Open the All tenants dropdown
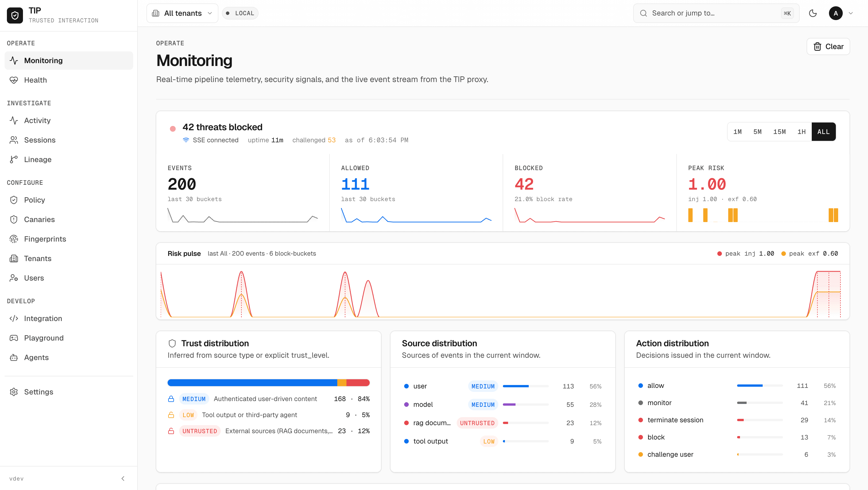Viewport: 868px width, 490px height. point(182,13)
